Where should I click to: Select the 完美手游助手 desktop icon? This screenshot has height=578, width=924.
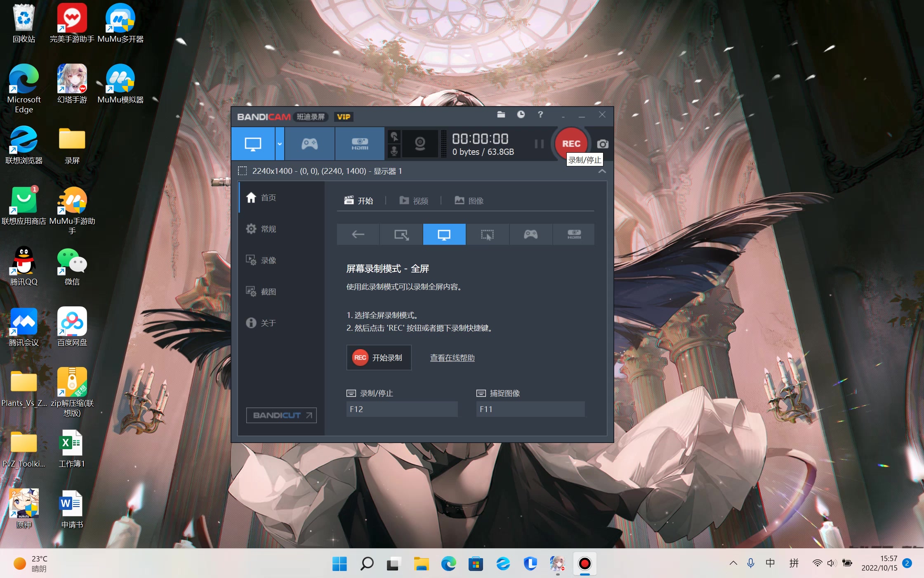click(x=72, y=24)
